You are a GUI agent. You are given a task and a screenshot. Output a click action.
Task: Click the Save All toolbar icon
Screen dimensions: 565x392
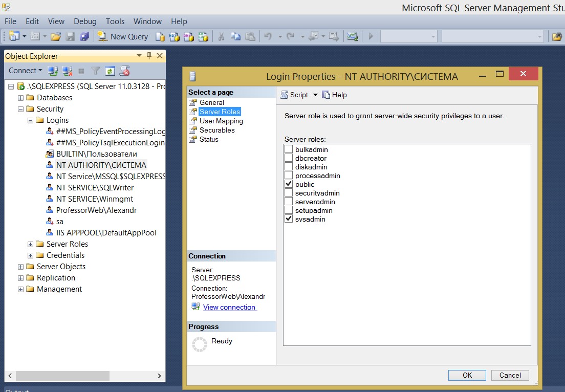point(84,36)
